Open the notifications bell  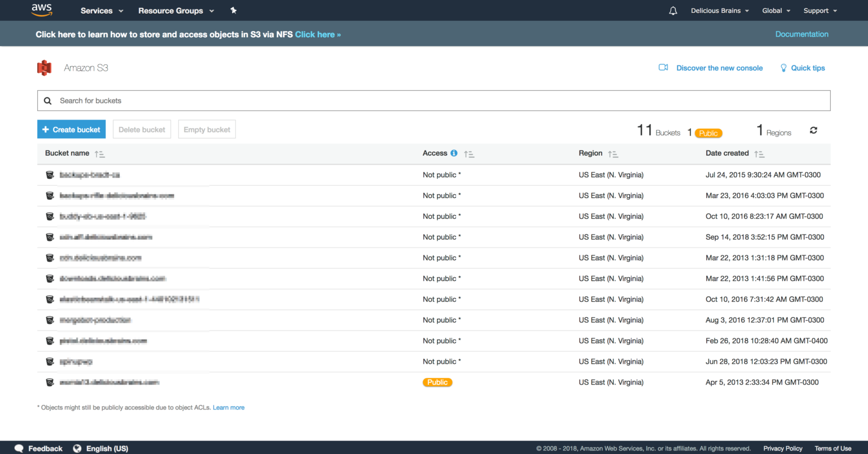[673, 11]
